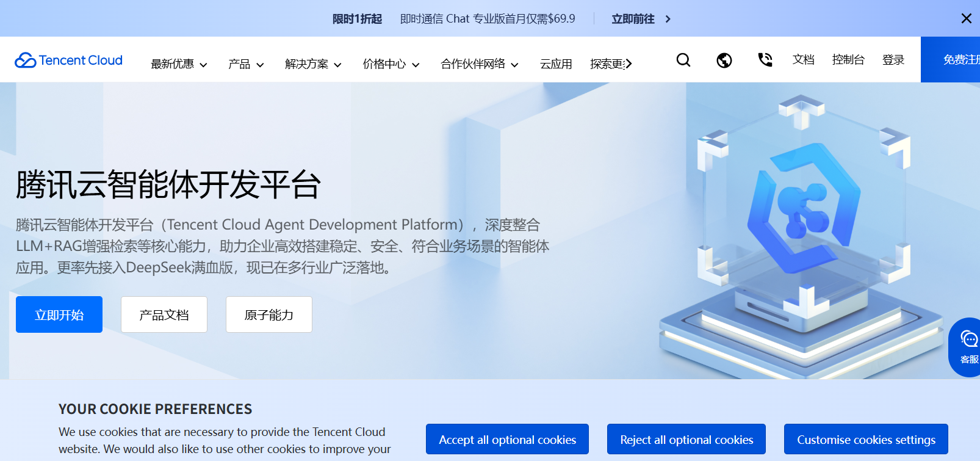Click the YOUR COOKIE PREFERENCES heading
Image resolution: width=980 pixels, height=461 pixels.
click(155, 409)
